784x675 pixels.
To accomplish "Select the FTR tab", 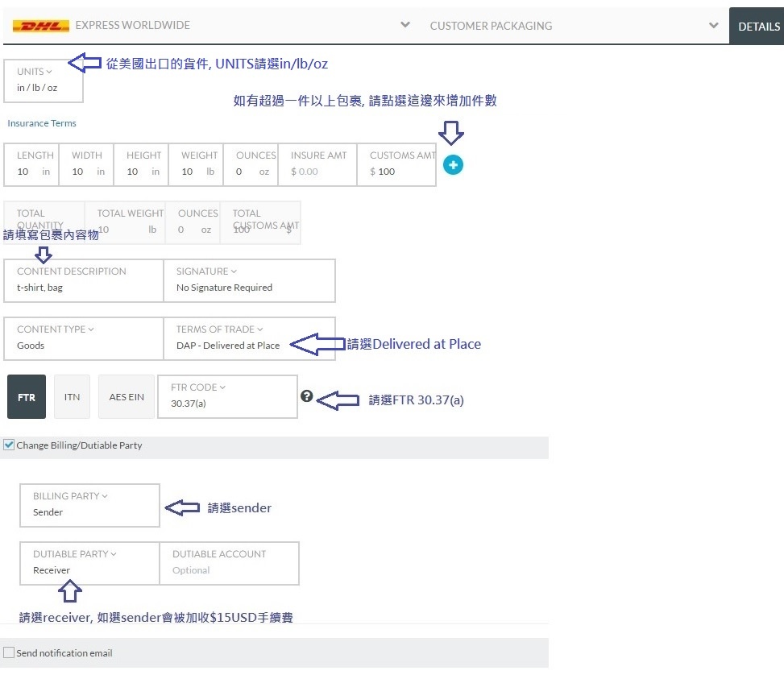I will coord(27,396).
